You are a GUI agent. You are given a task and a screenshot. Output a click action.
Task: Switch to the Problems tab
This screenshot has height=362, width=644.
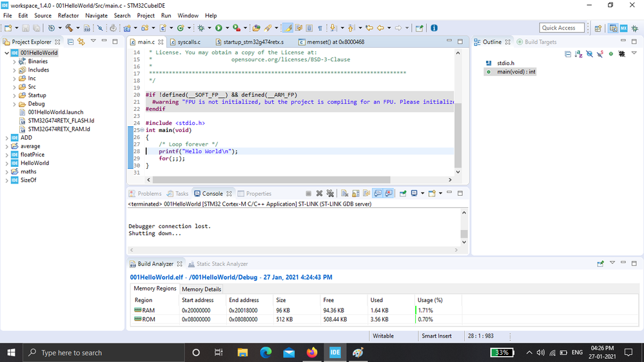pyautogui.click(x=145, y=194)
